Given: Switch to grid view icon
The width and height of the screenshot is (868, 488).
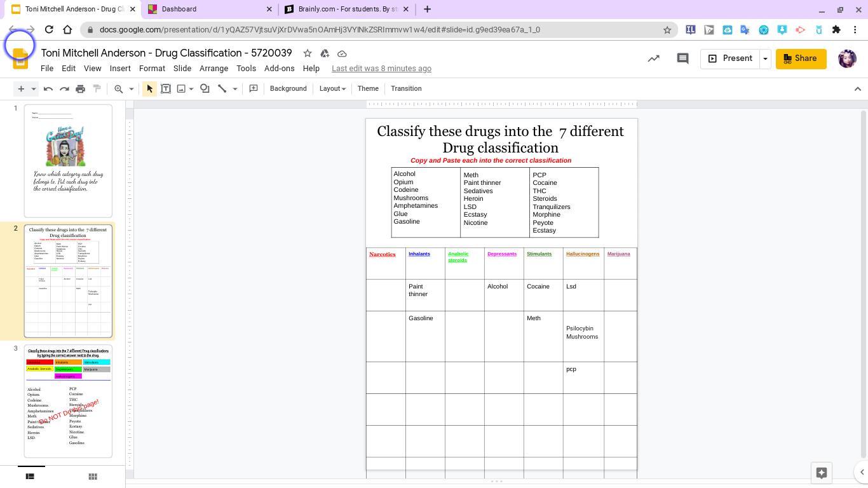Looking at the screenshot, I should pyautogui.click(x=93, y=477).
